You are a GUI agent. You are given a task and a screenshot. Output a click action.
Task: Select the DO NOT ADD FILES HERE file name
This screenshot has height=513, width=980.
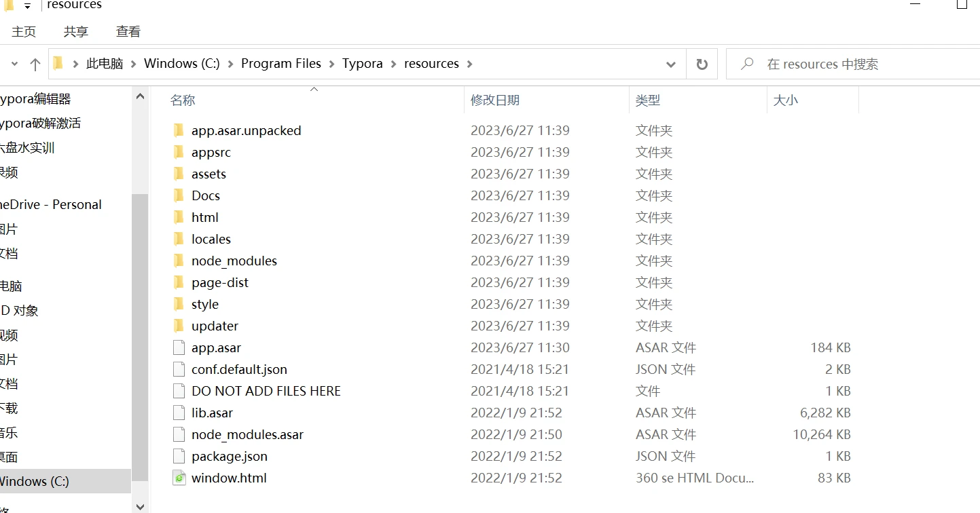(x=266, y=391)
